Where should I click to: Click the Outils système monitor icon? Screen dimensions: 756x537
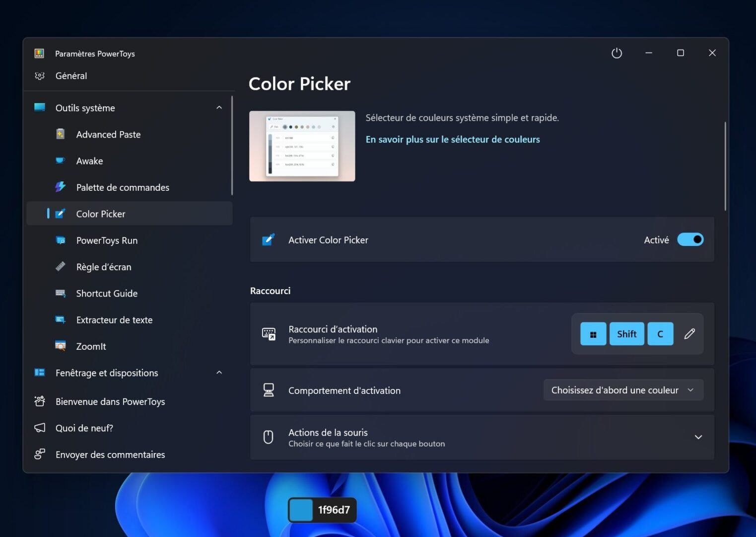coord(40,107)
